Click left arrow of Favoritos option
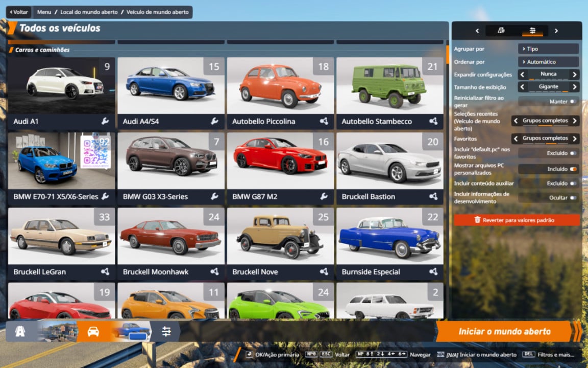The image size is (588, 368). [516, 139]
